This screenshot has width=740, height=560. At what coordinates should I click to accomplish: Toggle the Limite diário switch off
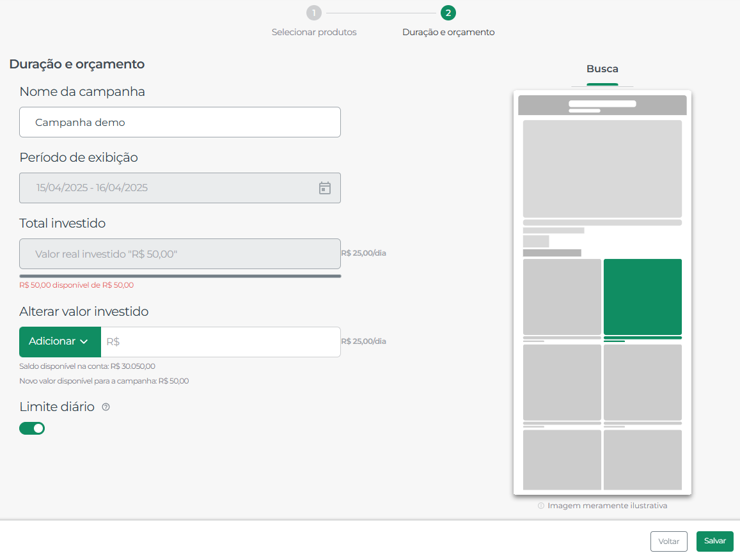pos(32,428)
